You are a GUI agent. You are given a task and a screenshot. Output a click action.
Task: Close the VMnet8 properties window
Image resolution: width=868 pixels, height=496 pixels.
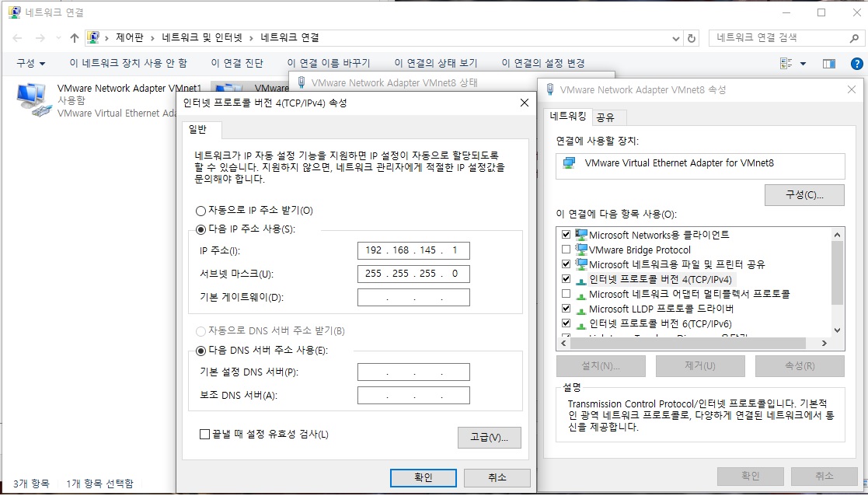pyautogui.click(x=852, y=89)
